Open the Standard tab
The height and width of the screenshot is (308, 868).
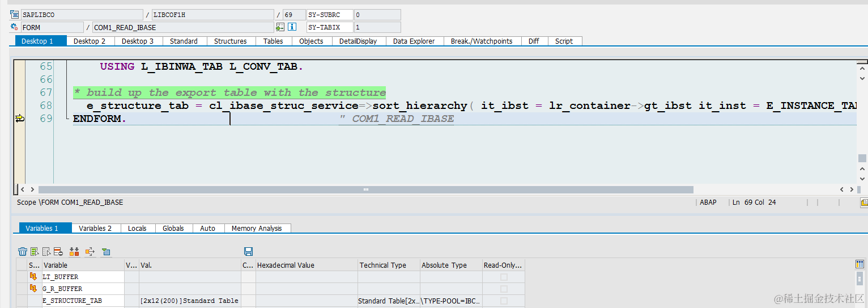tap(184, 41)
